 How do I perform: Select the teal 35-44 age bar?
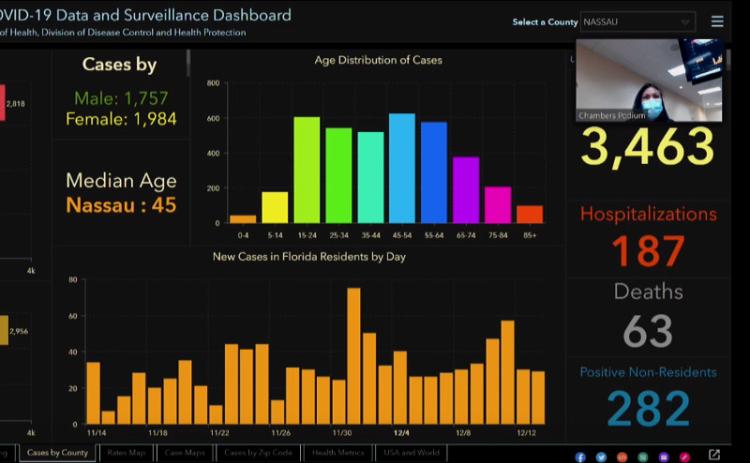click(x=371, y=177)
